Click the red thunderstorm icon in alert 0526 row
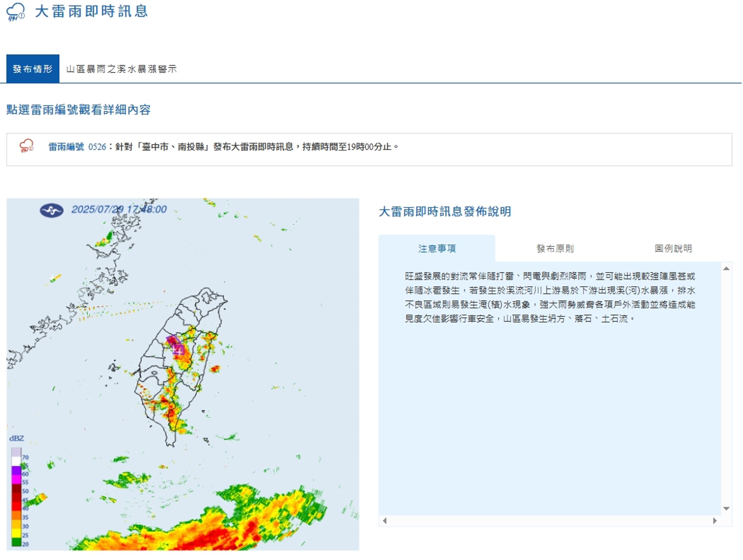Viewport: 743px width, 560px height. tap(27, 146)
